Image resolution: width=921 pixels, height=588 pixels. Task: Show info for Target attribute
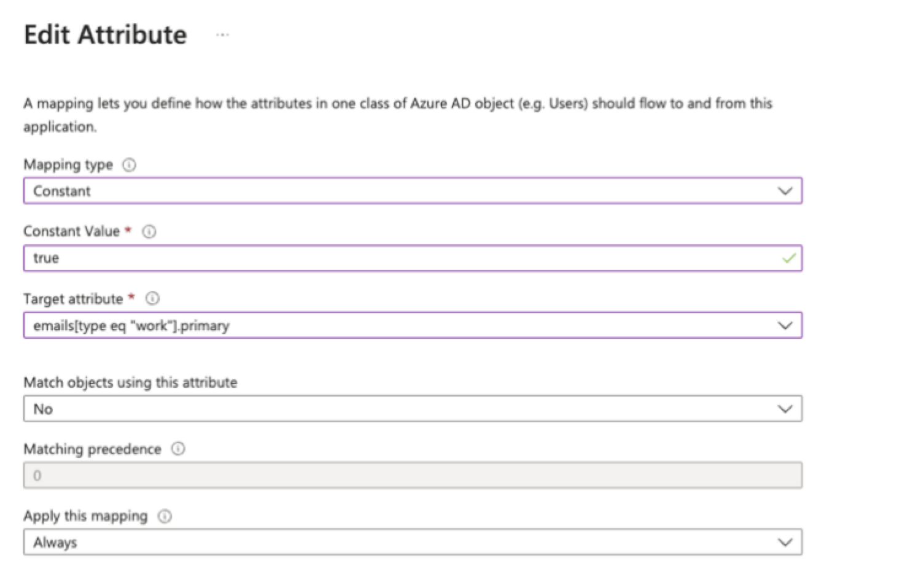152,298
